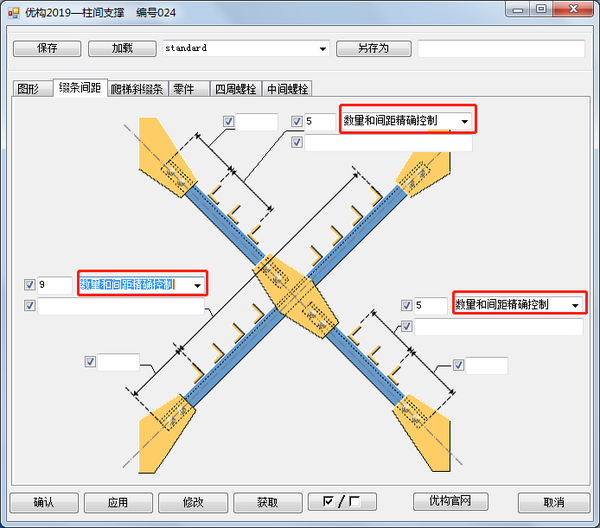Screen dimensions: 600x528
Task: Switch to the 中间螺栓 tab
Action: tap(287, 89)
